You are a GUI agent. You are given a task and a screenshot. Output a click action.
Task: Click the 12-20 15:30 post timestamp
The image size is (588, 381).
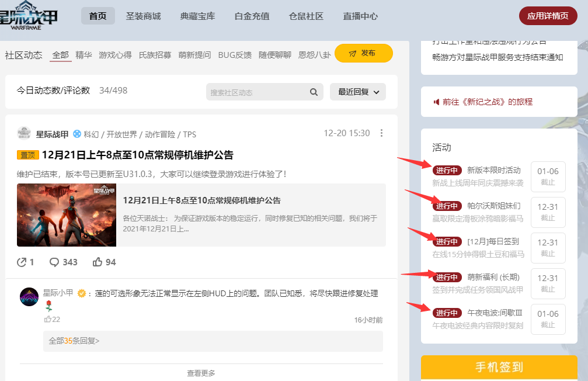(x=347, y=133)
